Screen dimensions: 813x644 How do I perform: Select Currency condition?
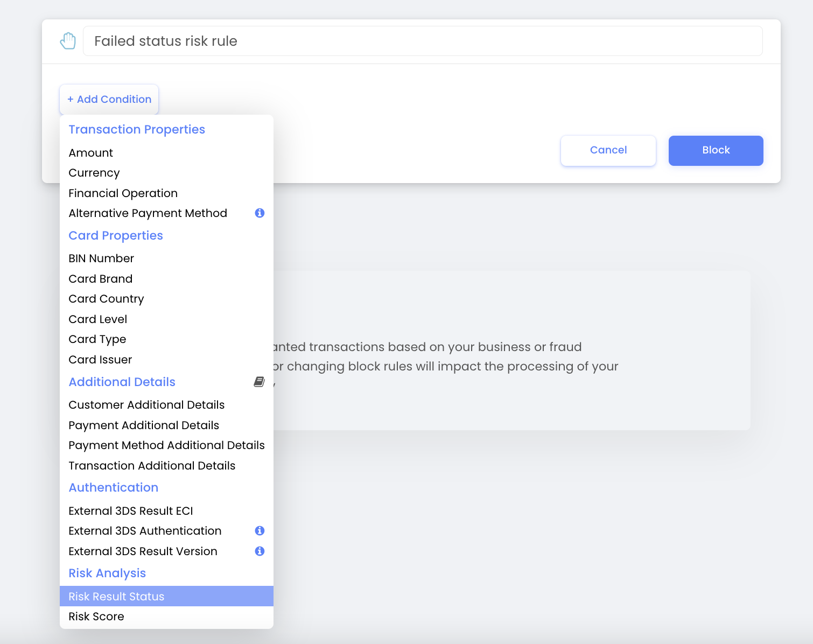(x=166, y=173)
